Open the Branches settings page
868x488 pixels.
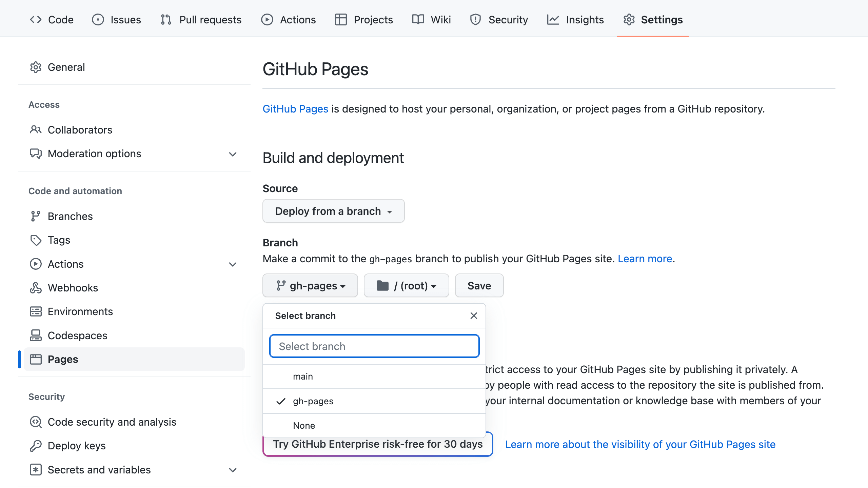pos(70,216)
